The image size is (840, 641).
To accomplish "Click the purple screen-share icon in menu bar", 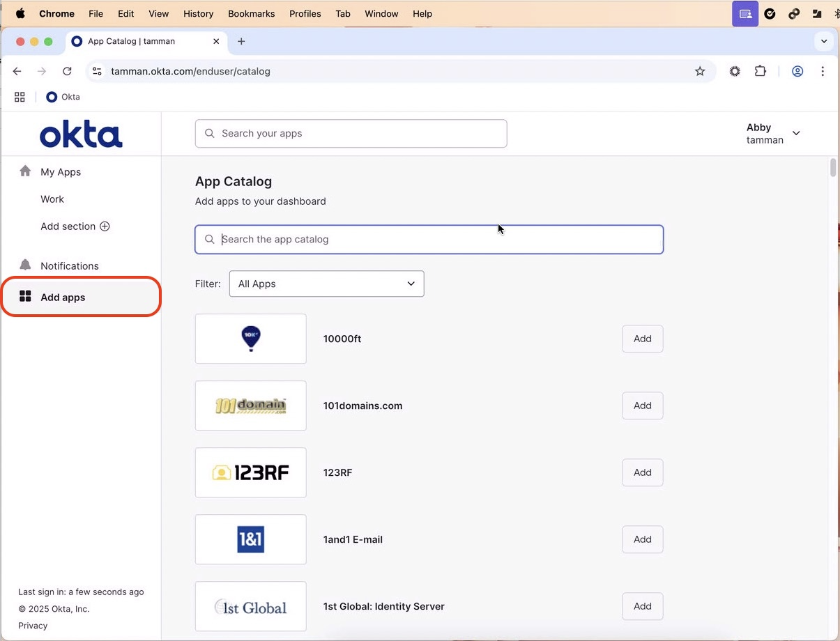I will 745,13.
